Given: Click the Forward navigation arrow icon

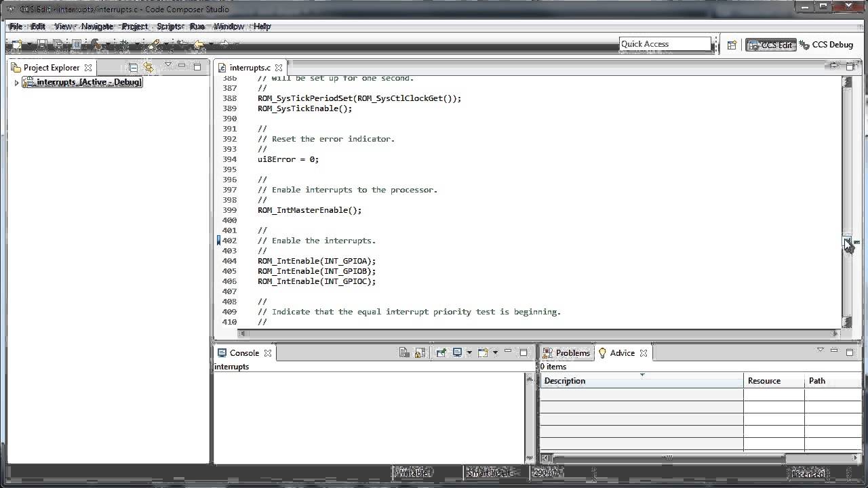Looking at the screenshot, I should [224, 44].
